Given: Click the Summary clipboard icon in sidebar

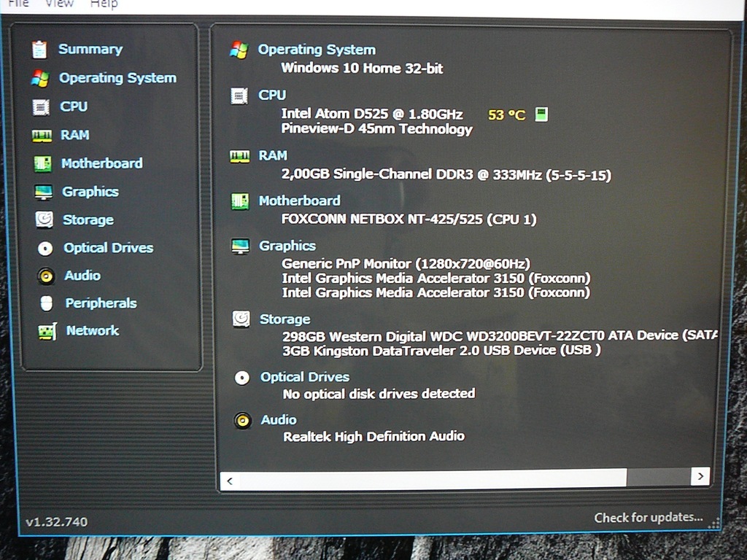Looking at the screenshot, I should click(39, 50).
